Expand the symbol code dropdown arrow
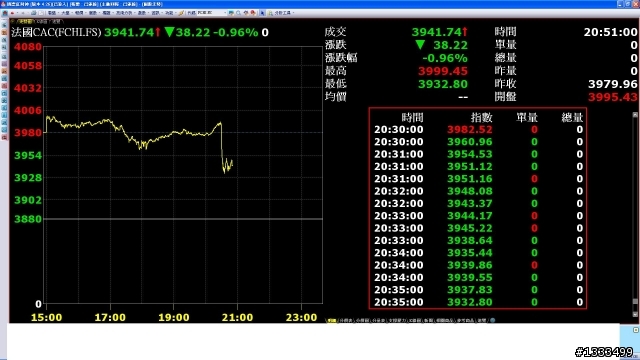This screenshot has width=640, height=360. [225, 13]
